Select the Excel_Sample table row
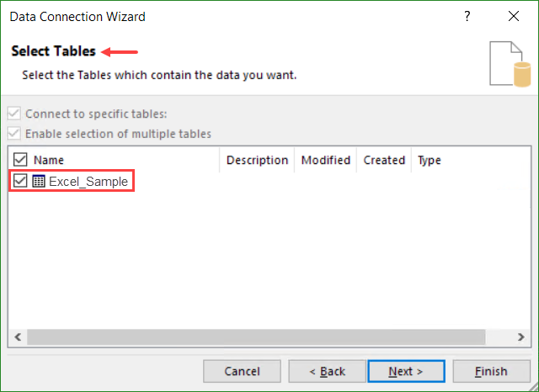Screen dimensions: 539x392 click(88, 181)
